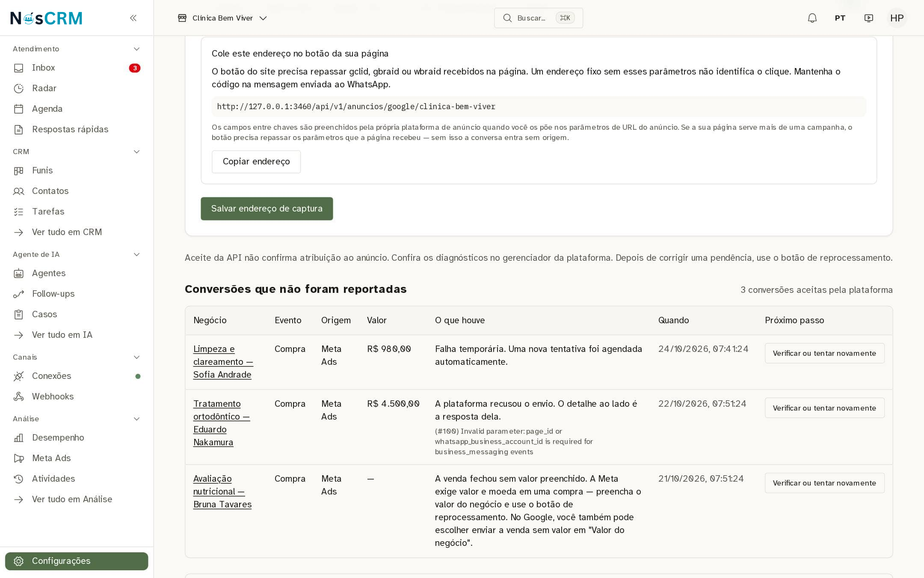
Task: Switch language via PT button
Action: (x=840, y=18)
